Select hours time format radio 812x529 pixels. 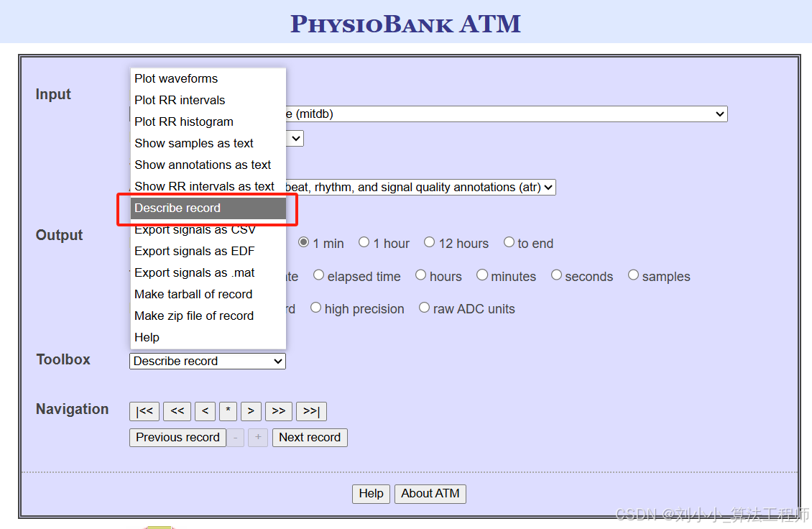[x=421, y=275]
